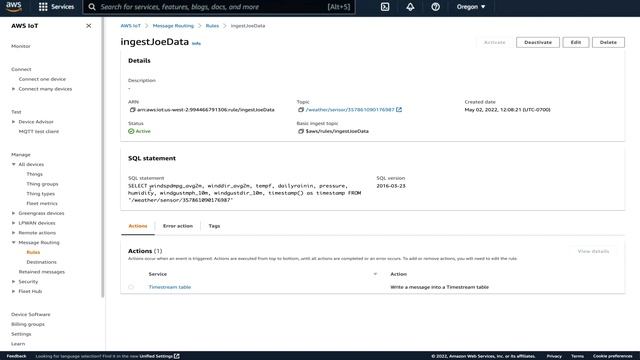This screenshot has height=360, width=640.
Task: Click the Edit button
Action: (x=576, y=42)
